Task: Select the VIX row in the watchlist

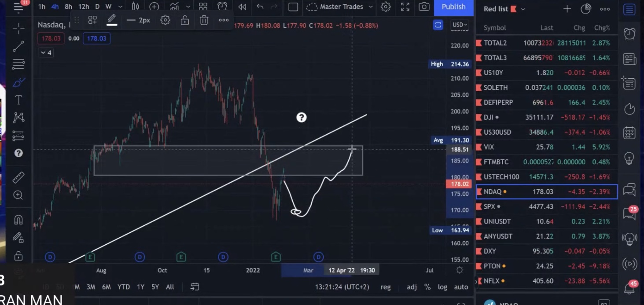Action: (x=546, y=147)
